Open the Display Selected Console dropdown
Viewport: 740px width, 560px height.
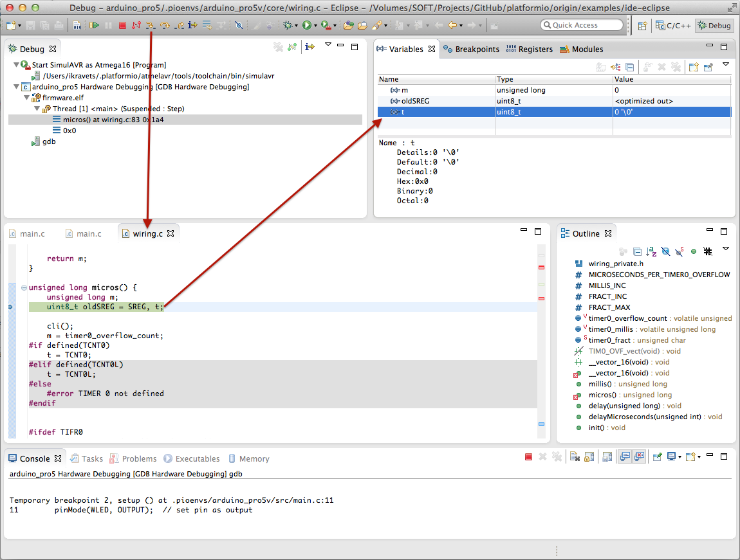[680, 457]
